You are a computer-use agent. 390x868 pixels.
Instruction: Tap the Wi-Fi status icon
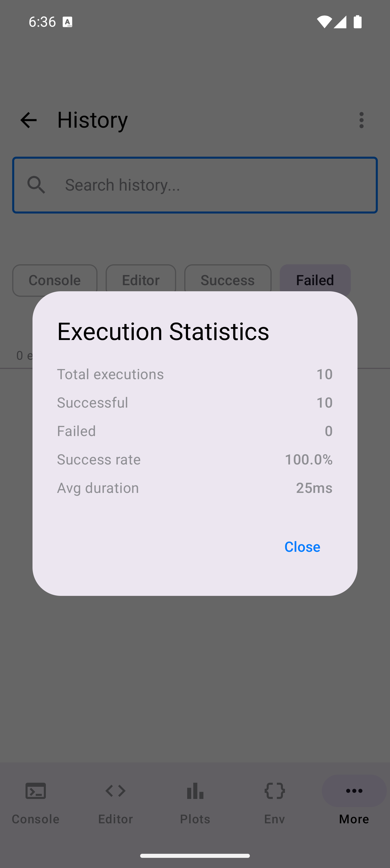pos(324,22)
